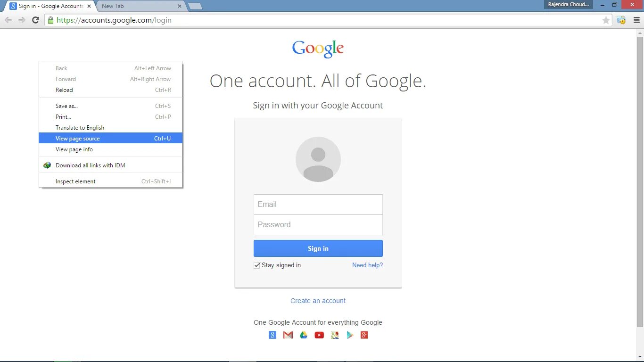Click the Google Drive product icon
The image size is (644, 362).
(x=304, y=335)
